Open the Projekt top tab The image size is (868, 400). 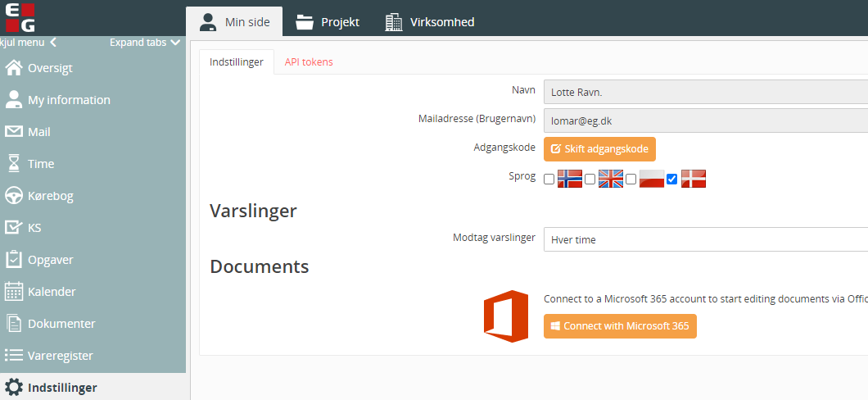click(328, 22)
